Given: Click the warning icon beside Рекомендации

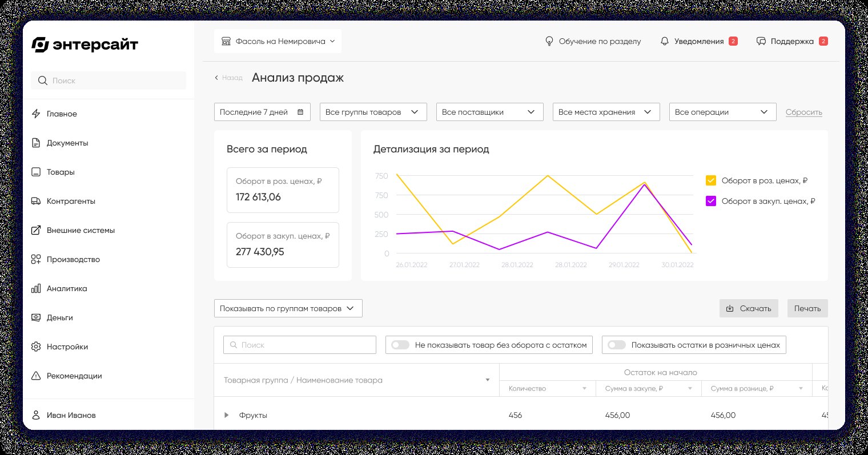Looking at the screenshot, I should pos(36,376).
